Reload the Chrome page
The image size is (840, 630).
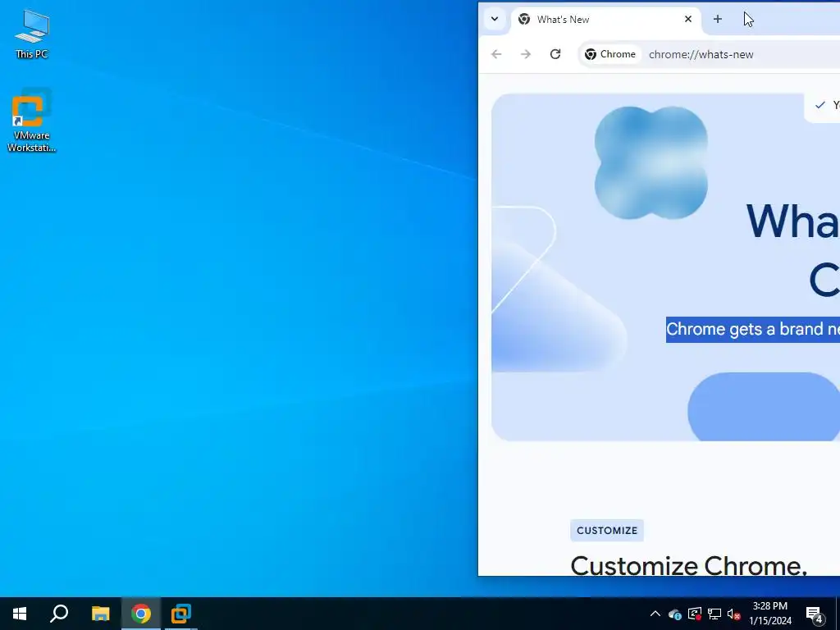click(x=555, y=54)
